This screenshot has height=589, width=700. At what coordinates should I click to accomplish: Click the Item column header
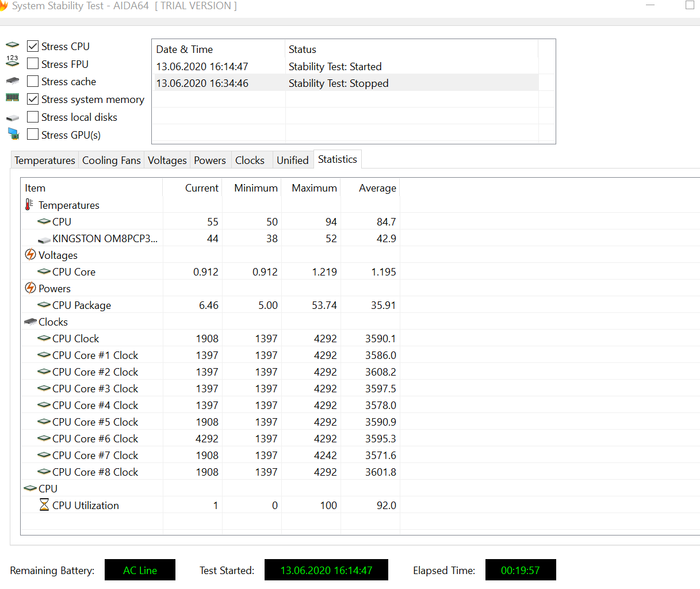[92, 188]
